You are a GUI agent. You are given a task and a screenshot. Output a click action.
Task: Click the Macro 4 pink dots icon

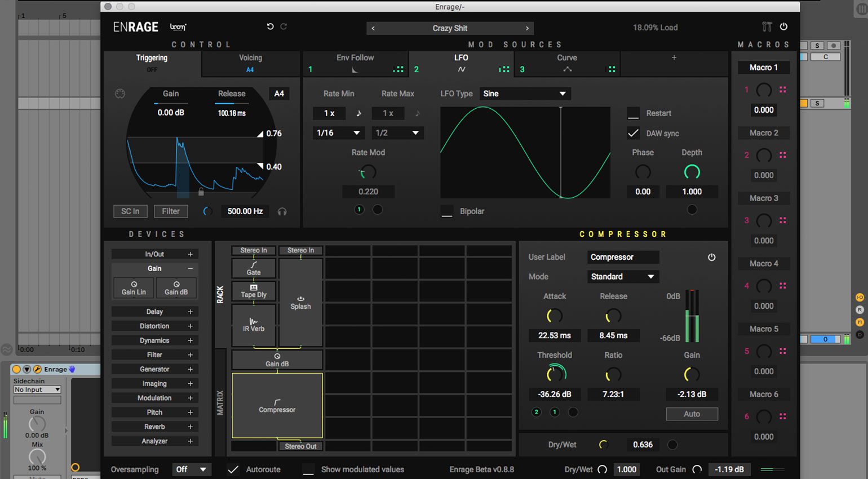[x=782, y=286]
